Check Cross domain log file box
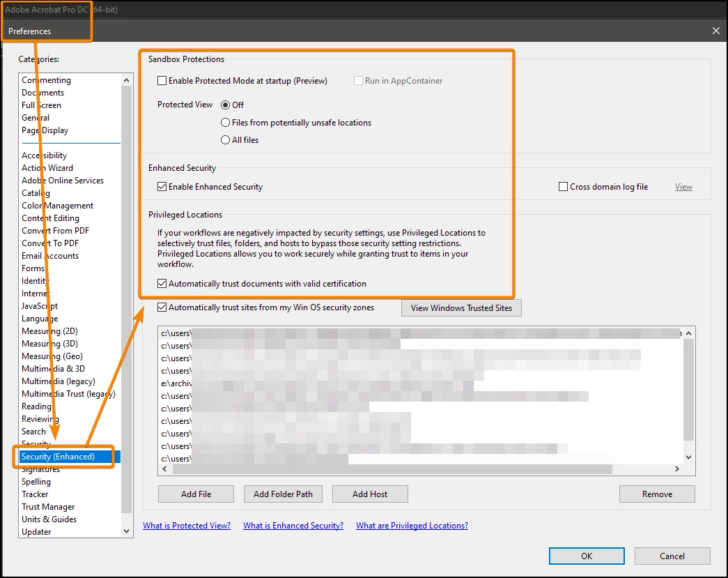The height and width of the screenshot is (578, 728). point(563,187)
